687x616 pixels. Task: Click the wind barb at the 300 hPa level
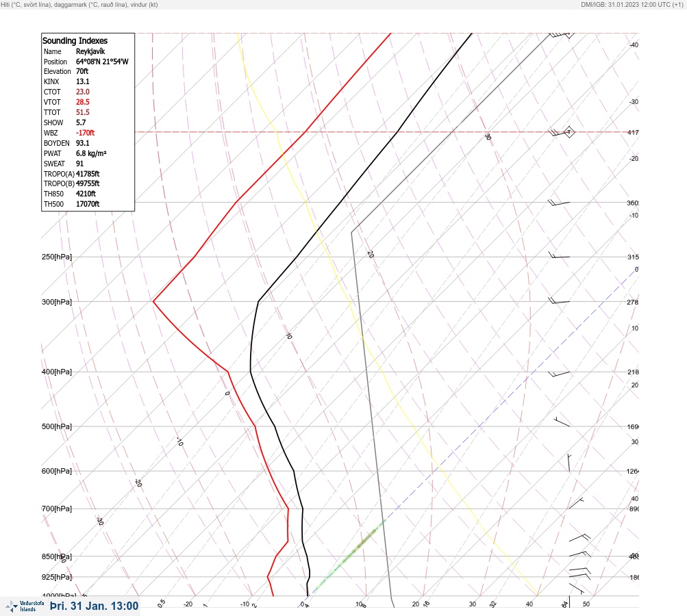point(559,300)
